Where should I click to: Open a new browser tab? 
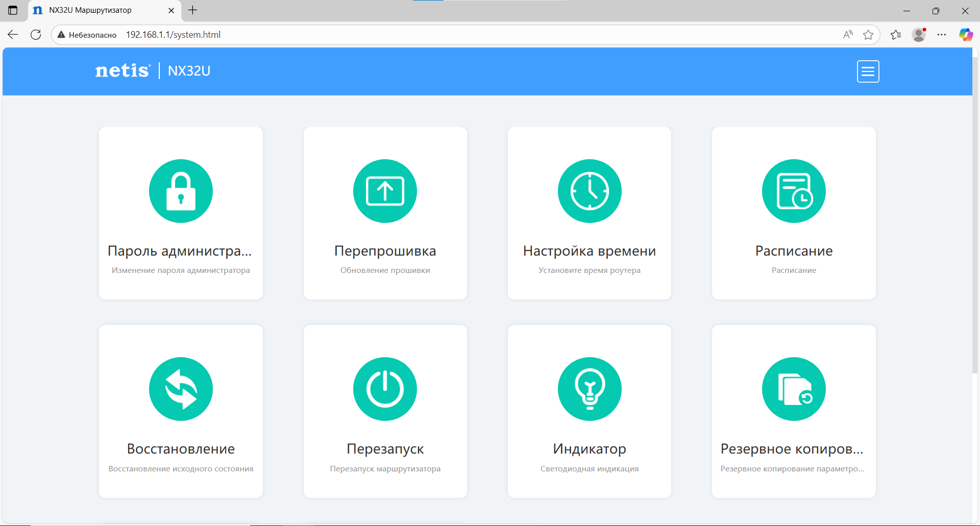[x=192, y=10]
